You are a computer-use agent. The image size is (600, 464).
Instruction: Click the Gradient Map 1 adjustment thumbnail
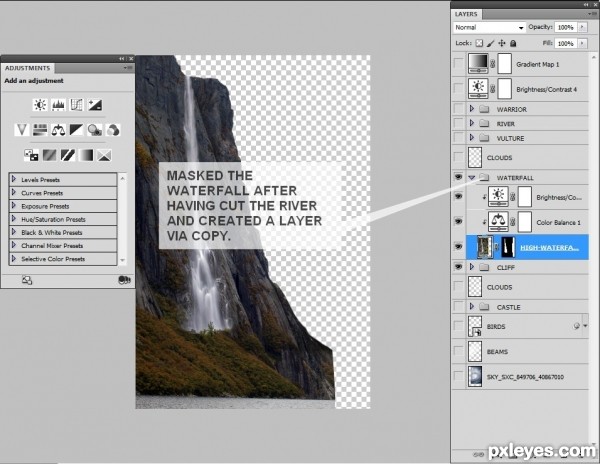click(478, 63)
